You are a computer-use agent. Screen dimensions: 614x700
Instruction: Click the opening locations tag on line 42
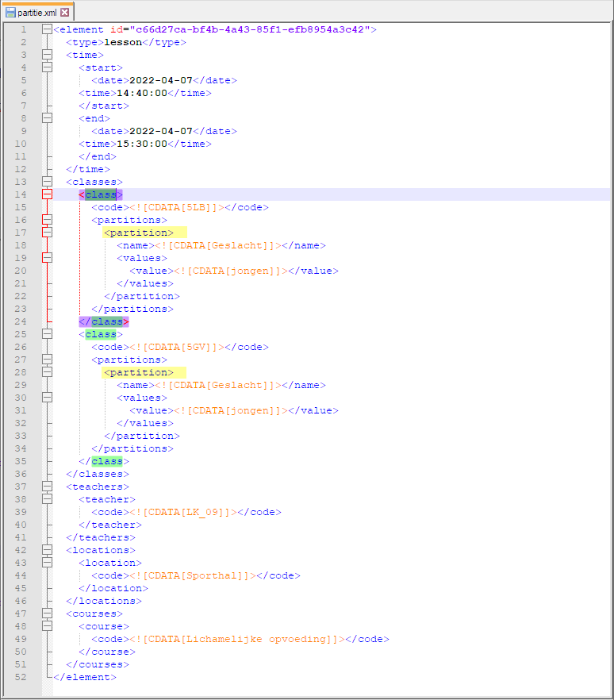pos(101,550)
